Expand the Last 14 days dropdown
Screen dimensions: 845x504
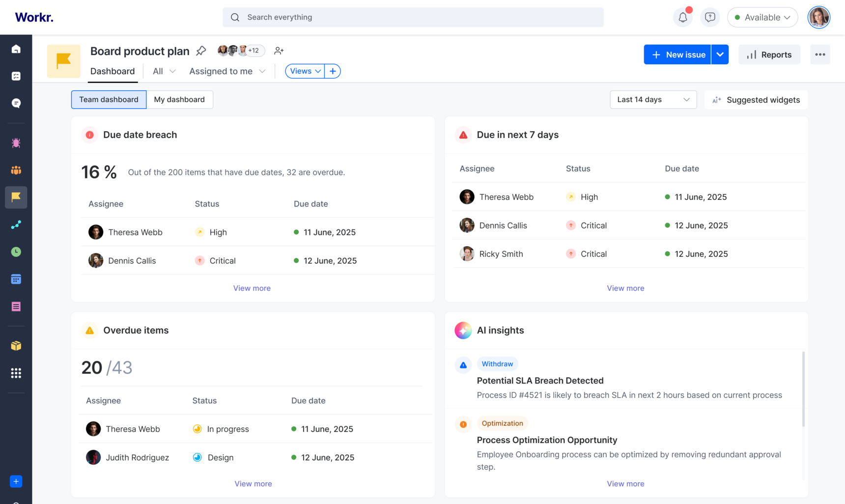pos(653,100)
